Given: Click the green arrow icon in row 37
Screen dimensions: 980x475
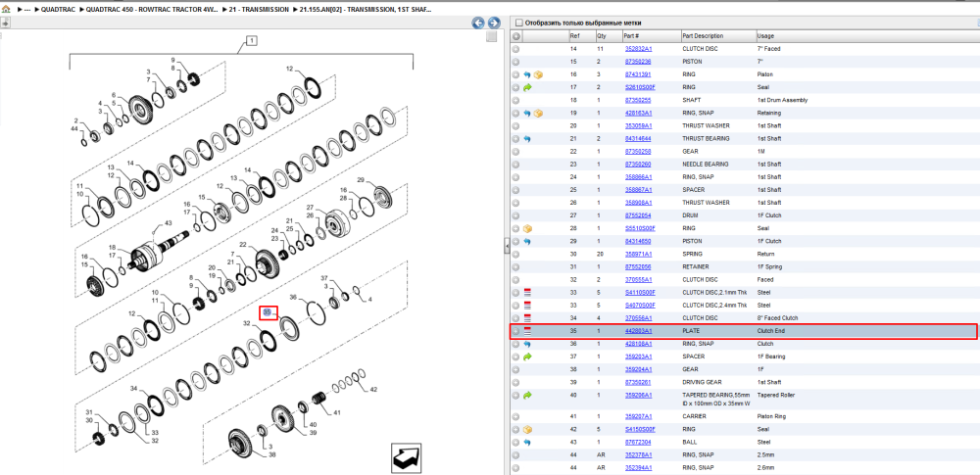Looking at the screenshot, I should point(527,356).
